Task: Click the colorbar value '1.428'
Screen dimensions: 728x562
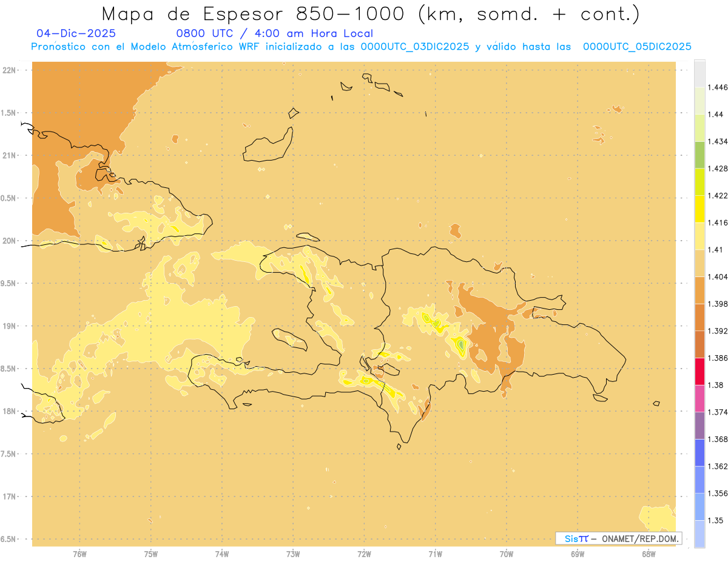Action: coord(719,169)
